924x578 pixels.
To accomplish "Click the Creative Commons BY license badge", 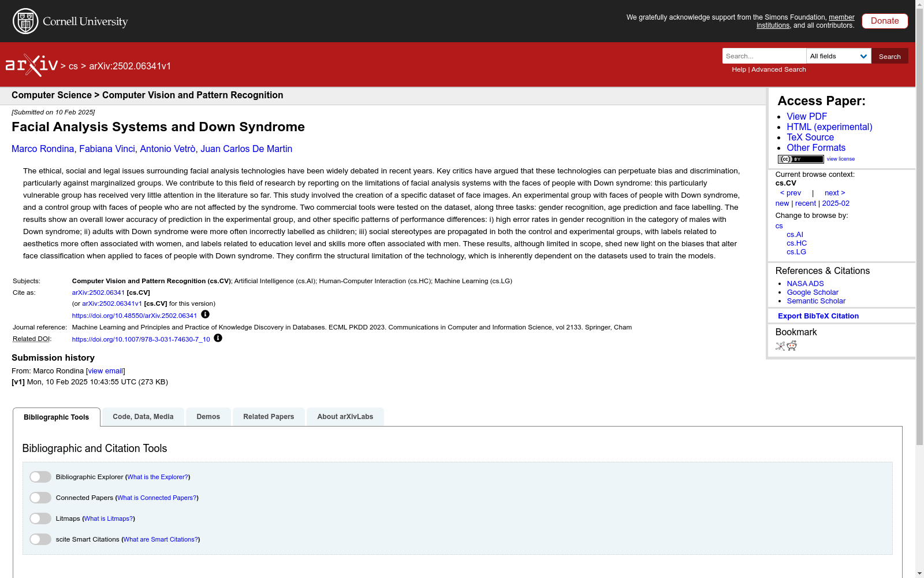I will click(800, 159).
